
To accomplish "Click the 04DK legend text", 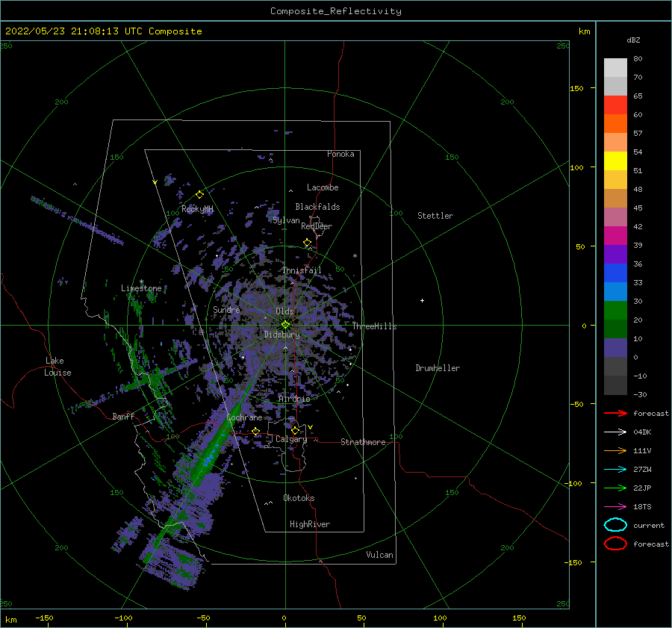I will tap(642, 432).
